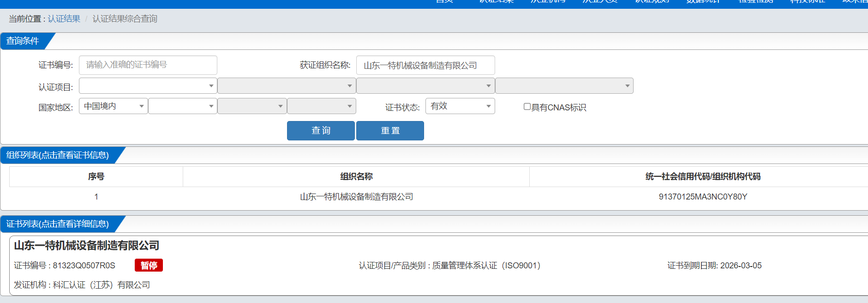Open the third 国家地区 dropdown
The height and width of the screenshot is (303, 868).
click(252, 106)
